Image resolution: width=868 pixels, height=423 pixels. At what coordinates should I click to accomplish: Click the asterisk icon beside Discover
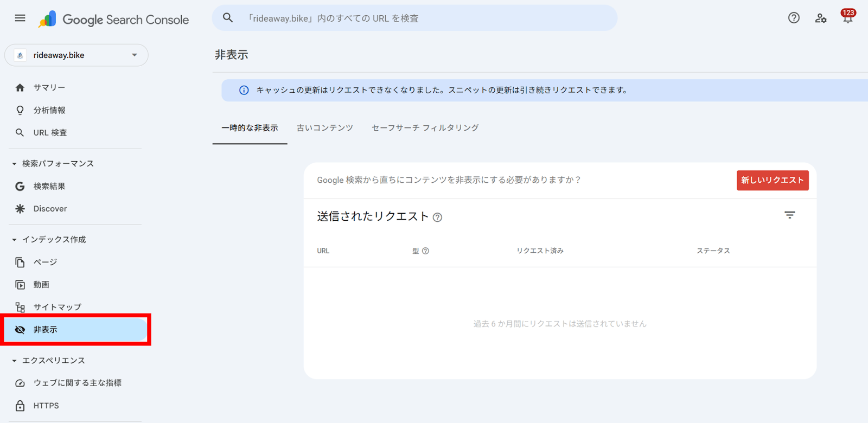tap(20, 209)
